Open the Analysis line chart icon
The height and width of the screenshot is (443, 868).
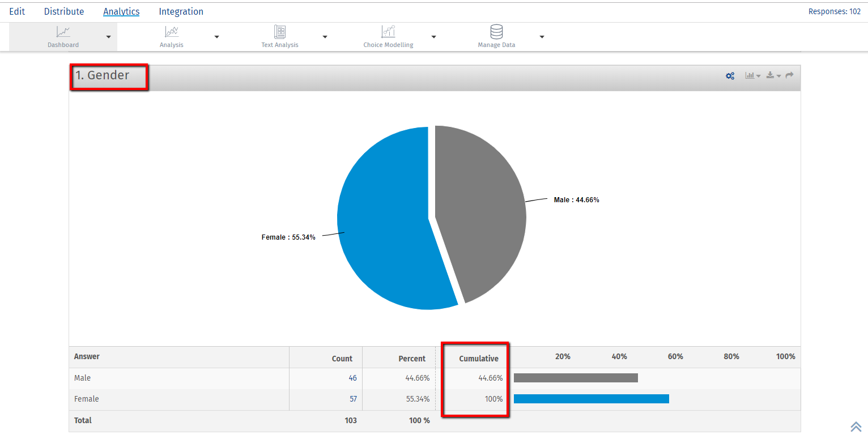(x=171, y=31)
